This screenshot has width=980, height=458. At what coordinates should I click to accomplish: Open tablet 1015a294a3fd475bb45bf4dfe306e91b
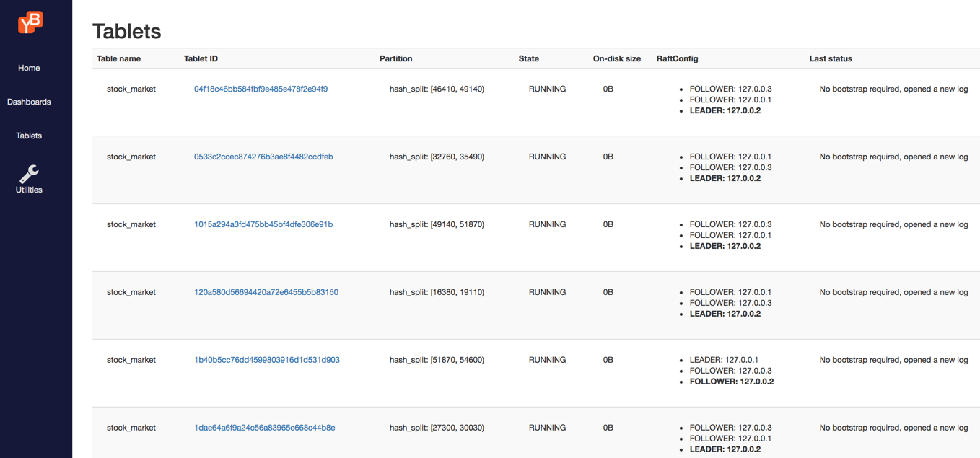pyautogui.click(x=263, y=224)
